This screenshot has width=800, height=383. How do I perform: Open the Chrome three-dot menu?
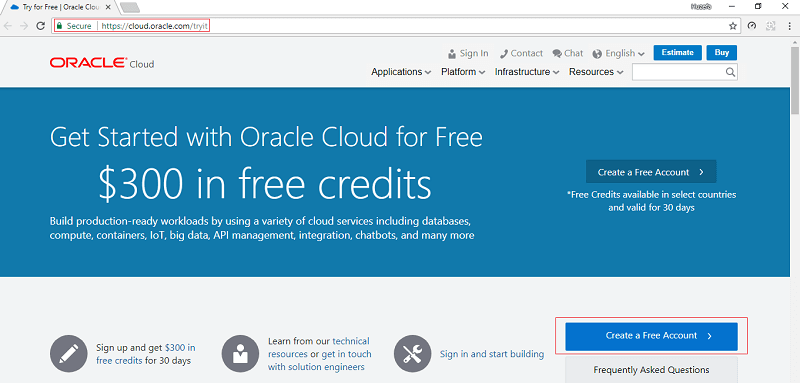click(790, 26)
